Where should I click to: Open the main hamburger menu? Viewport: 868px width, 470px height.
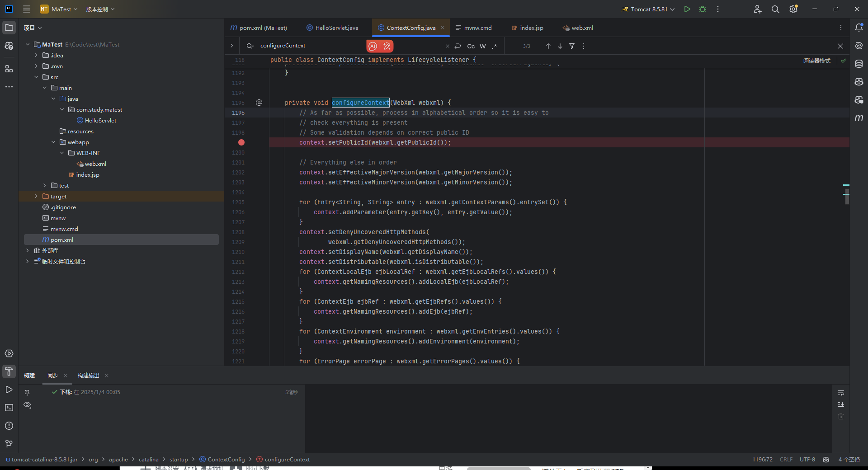tap(27, 9)
